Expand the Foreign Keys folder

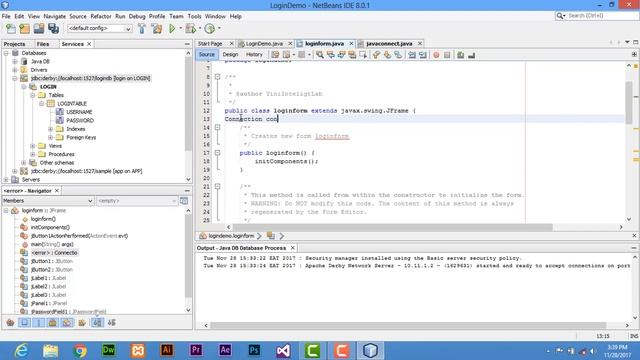(x=50, y=138)
